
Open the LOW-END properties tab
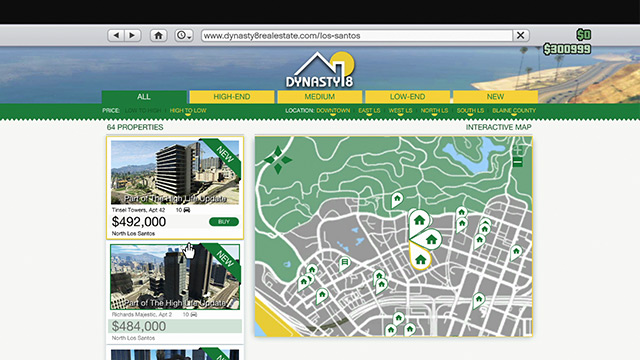pos(407,97)
